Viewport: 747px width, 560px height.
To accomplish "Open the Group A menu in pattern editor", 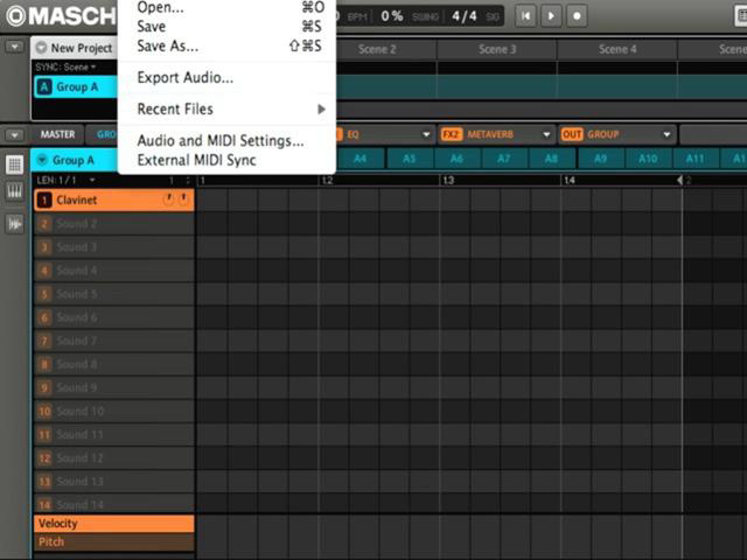I will point(42,160).
